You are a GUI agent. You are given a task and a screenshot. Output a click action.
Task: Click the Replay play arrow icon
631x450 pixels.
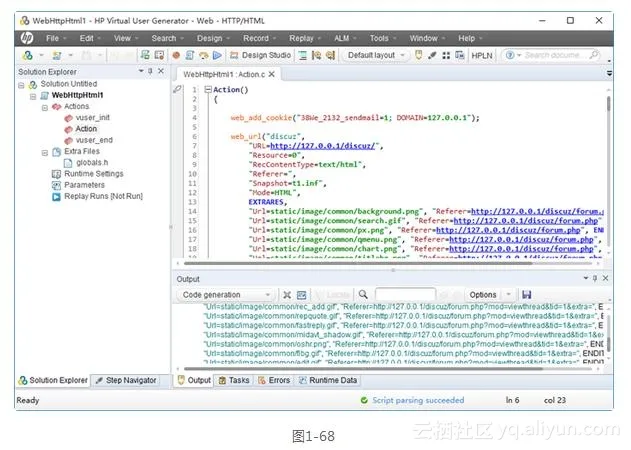(217, 55)
